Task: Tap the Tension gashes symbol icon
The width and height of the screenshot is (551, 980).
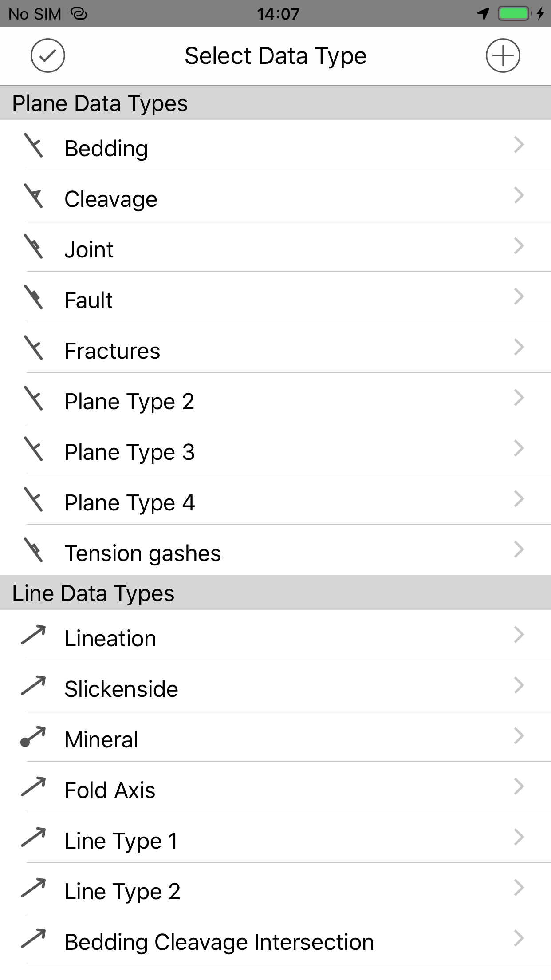Action: tap(34, 550)
